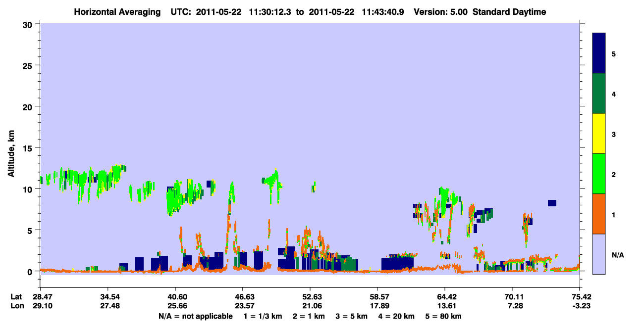The width and height of the screenshot is (644, 330).
Task: Click the 'Lon' row label
Action: pos(16,306)
